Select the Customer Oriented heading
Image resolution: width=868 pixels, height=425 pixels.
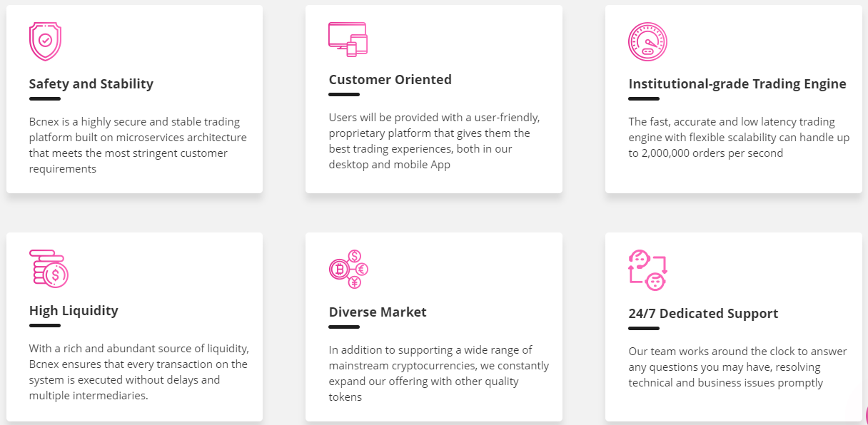point(390,79)
